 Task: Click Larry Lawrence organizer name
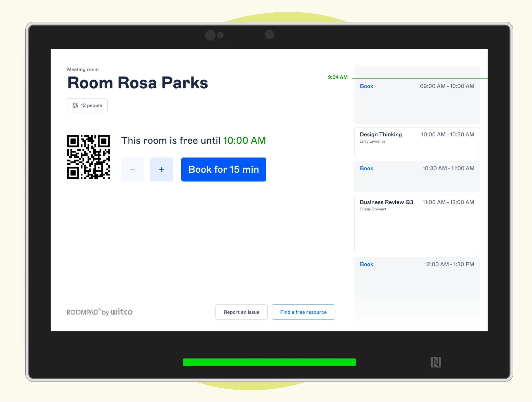pyautogui.click(x=372, y=142)
